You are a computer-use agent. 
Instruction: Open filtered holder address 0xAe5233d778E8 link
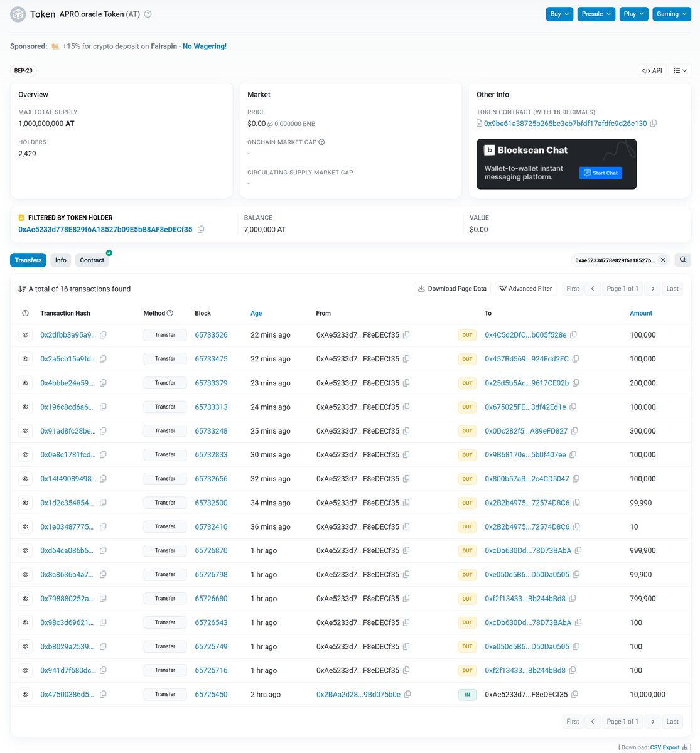[x=105, y=230]
